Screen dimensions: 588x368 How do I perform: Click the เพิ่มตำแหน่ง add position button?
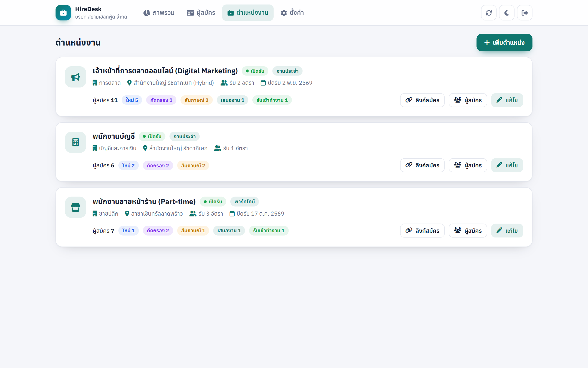point(504,43)
